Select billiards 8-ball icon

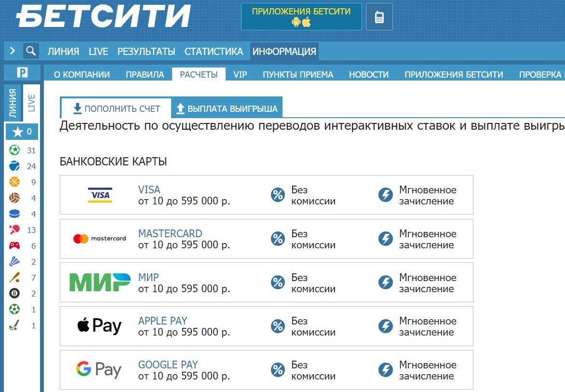pyautogui.click(x=14, y=293)
